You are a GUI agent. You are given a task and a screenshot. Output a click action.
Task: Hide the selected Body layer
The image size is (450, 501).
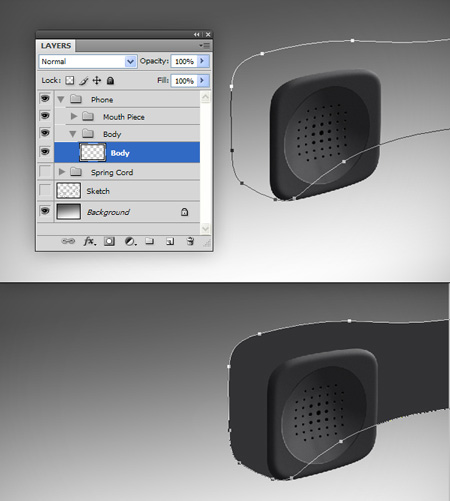click(x=45, y=152)
